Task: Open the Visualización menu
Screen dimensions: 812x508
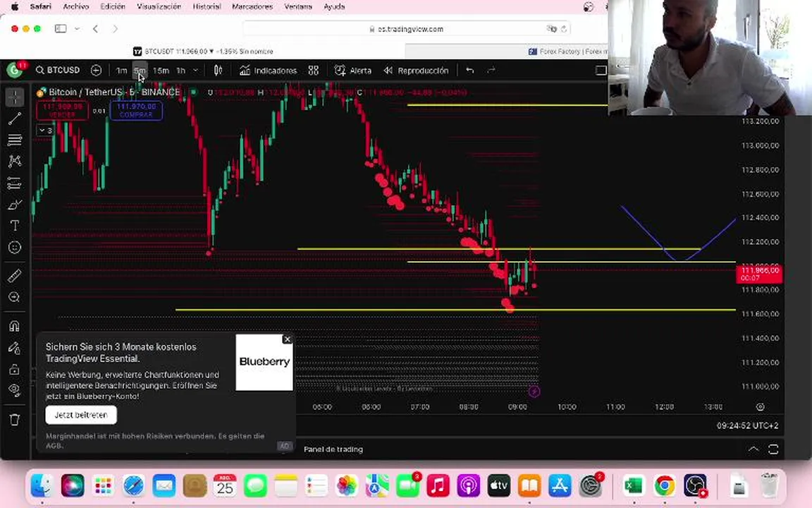Action: (159, 7)
